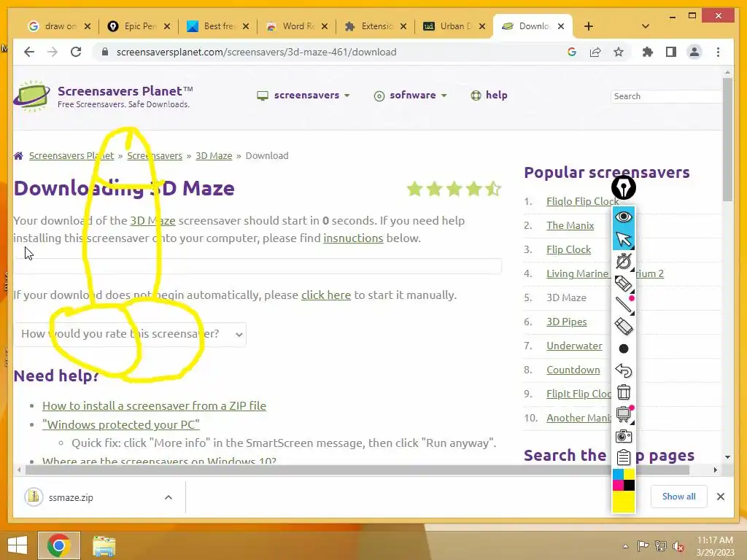Open Chrome profile avatar
Screen dimensions: 747x560
pos(694,52)
